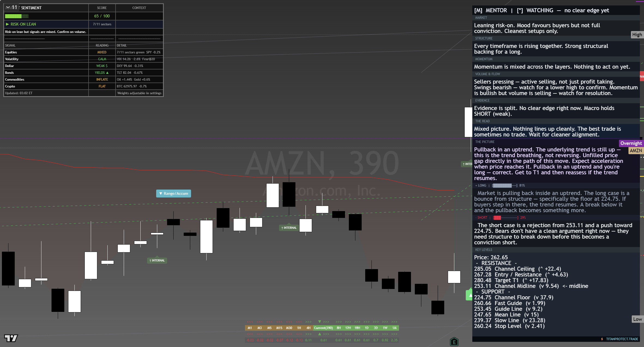This screenshot has width=644, height=347.
Task: Click the TradingView logo
Action: pyautogui.click(x=11, y=338)
